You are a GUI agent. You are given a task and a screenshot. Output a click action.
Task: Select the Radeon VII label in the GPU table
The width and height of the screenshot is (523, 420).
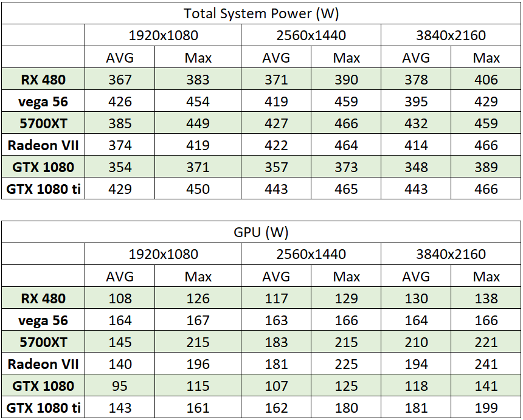pos(43,363)
